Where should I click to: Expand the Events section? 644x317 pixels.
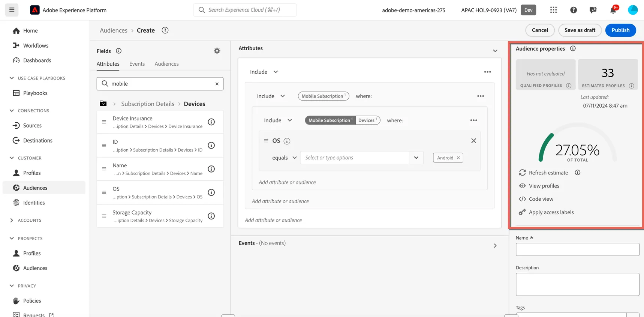495,246
